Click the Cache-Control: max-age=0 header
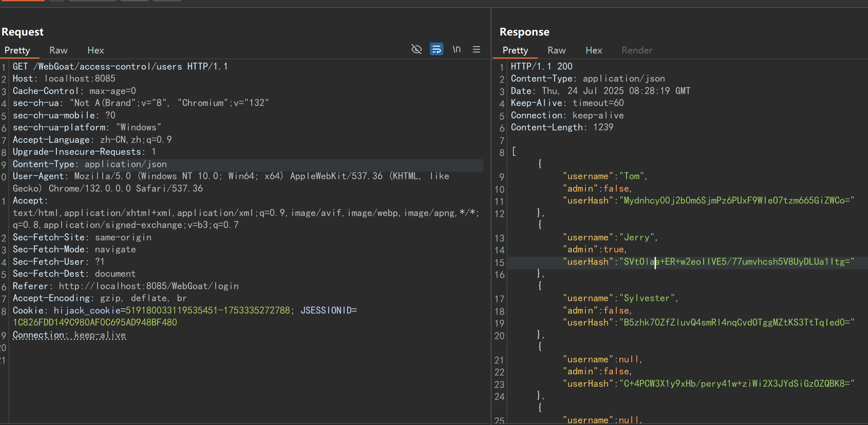Image resolution: width=868 pixels, height=425 pixels. click(x=74, y=91)
